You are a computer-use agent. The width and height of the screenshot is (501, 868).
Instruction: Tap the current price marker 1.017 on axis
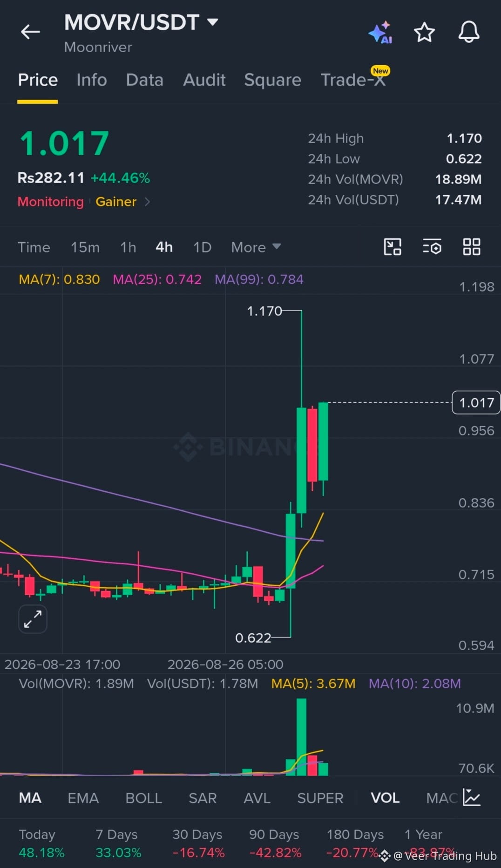tap(476, 403)
